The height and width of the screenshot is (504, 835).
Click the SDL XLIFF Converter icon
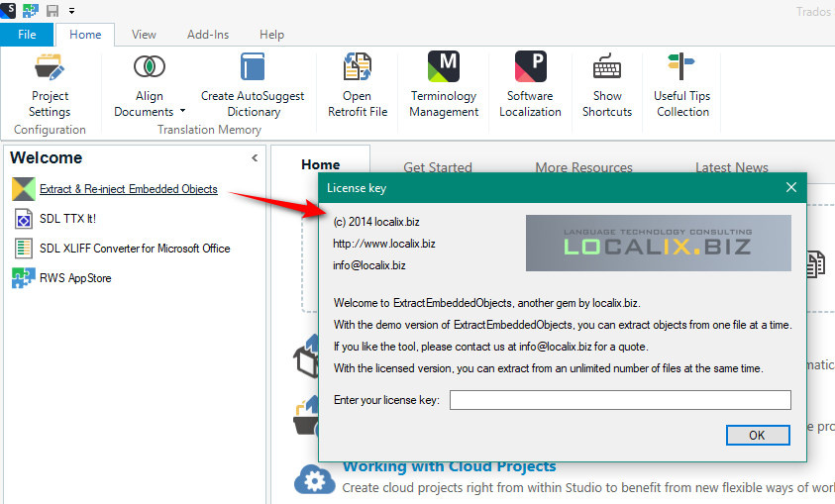(24, 249)
